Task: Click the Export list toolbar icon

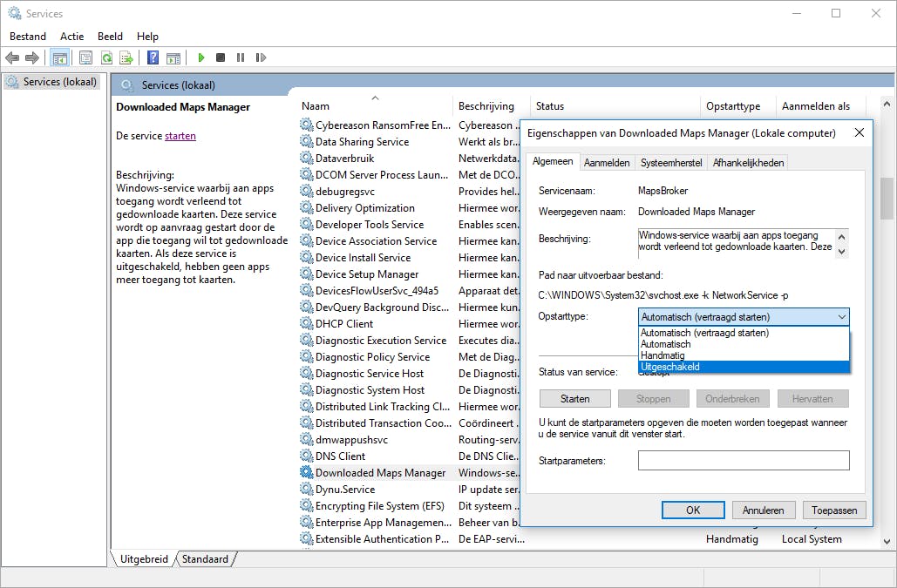Action: click(126, 57)
